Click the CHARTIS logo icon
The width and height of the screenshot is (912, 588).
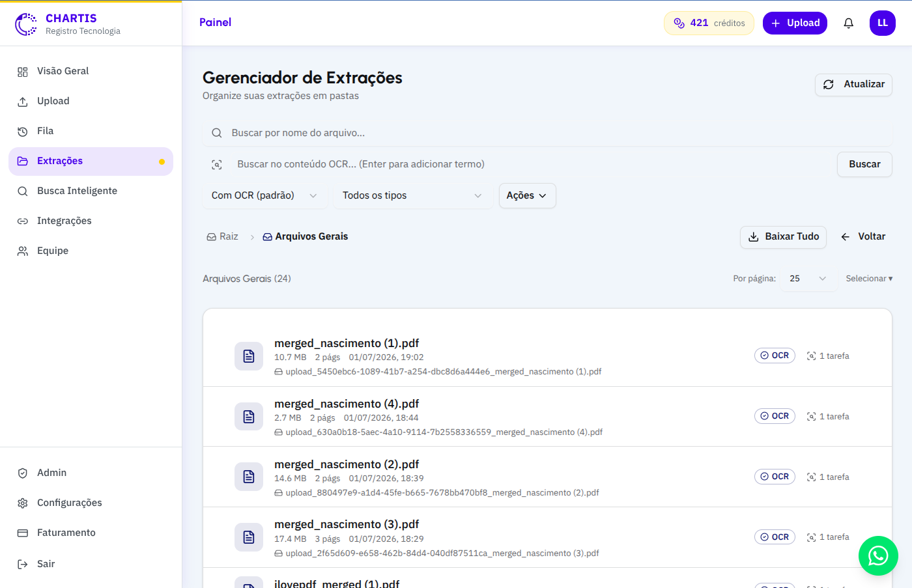click(26, 24)
